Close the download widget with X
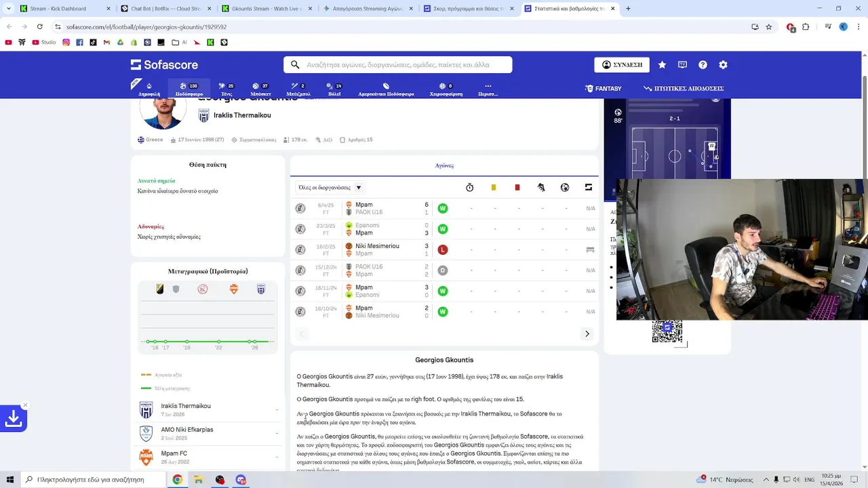This screenshot has width=868, height=488. click(25, 405)
